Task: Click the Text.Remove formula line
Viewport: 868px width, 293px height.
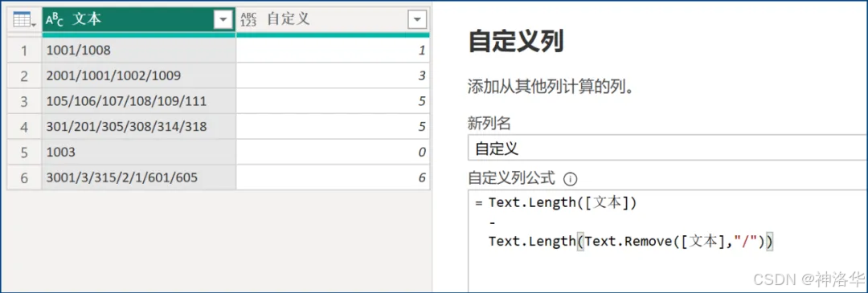Action: point(630,242)
